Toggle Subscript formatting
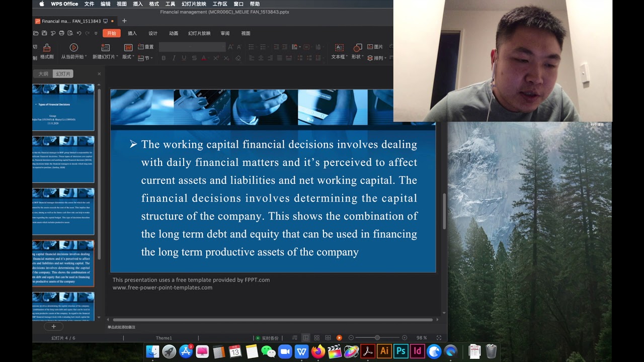644x362 pixels. click(x=226, y=58)
